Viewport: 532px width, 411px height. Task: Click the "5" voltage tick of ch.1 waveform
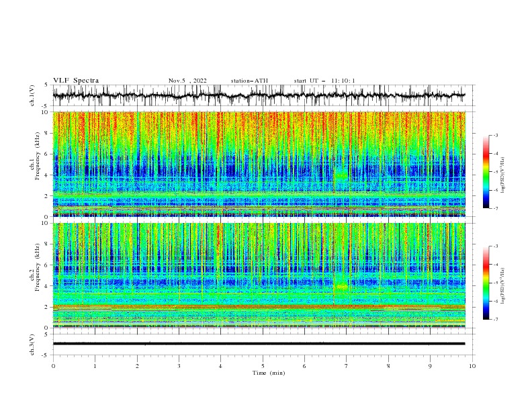pos(46,85)
